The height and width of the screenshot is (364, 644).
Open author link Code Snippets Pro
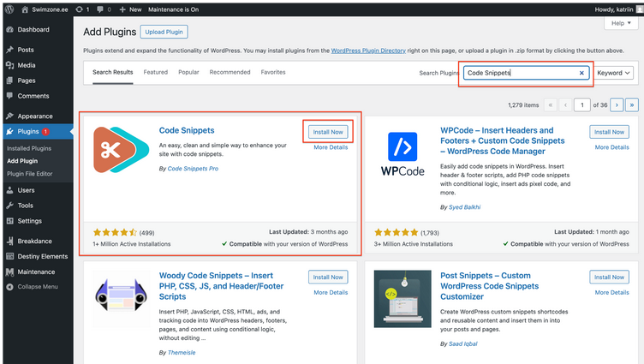[x=193, y=169]
